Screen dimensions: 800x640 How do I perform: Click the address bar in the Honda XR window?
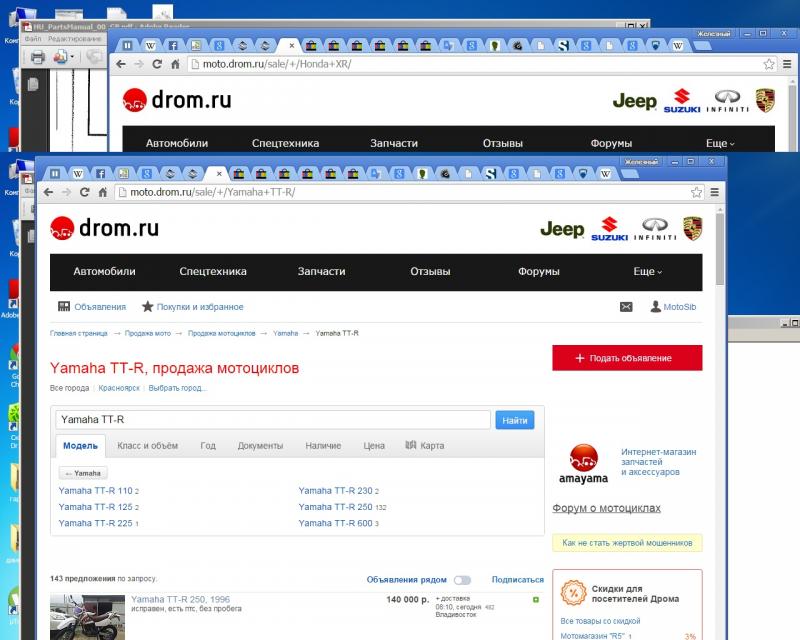point(482,64)
